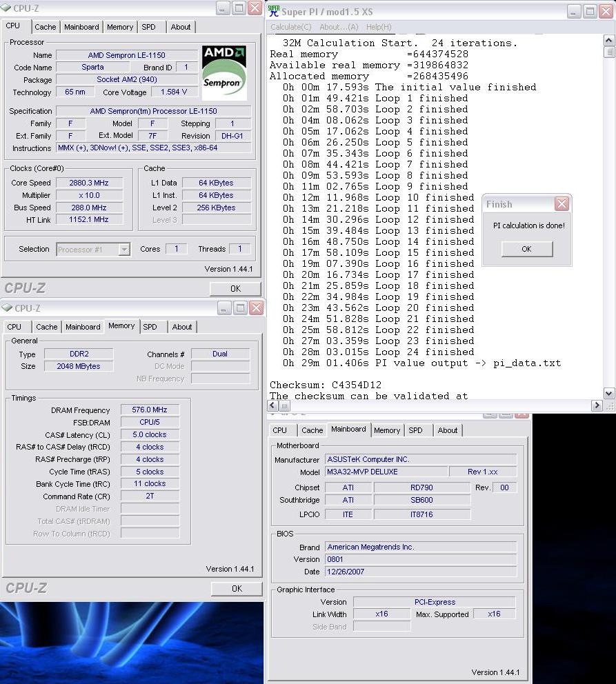Open Cache tab in Mainboard CPU-Z window
The image size is (616, 684).
coord(312,430)
